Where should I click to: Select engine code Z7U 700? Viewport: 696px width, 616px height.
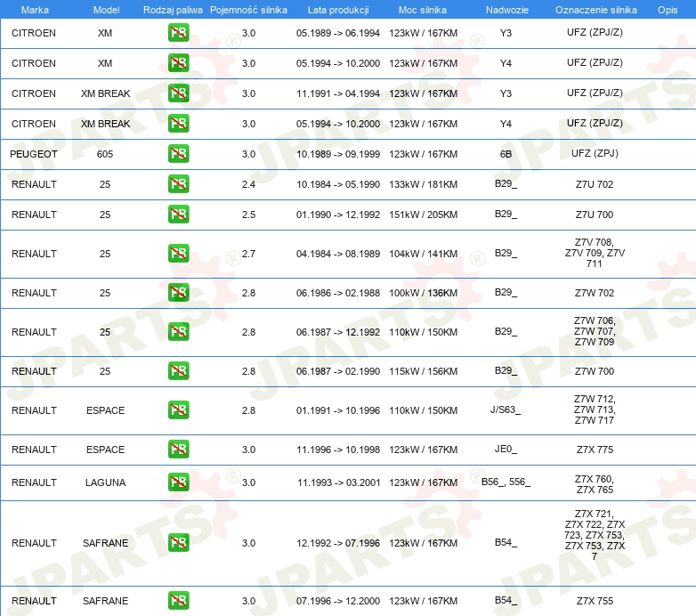coord(595,215)
